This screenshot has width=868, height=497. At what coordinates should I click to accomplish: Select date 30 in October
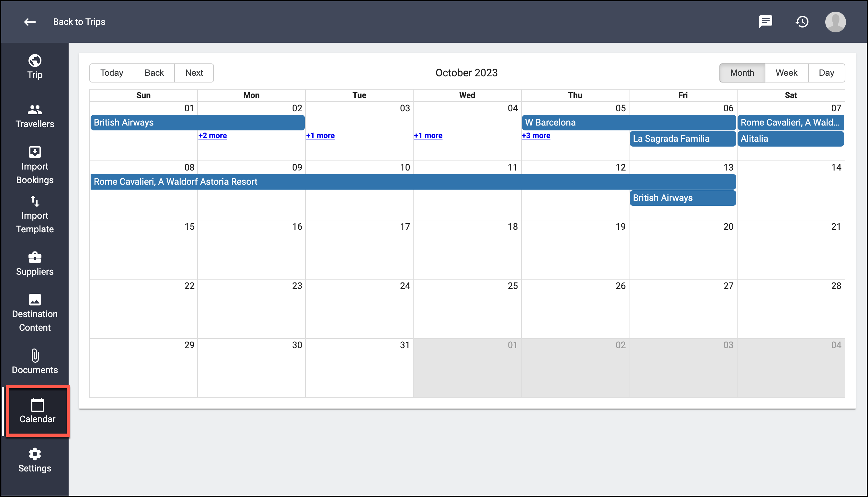point(297,345)
